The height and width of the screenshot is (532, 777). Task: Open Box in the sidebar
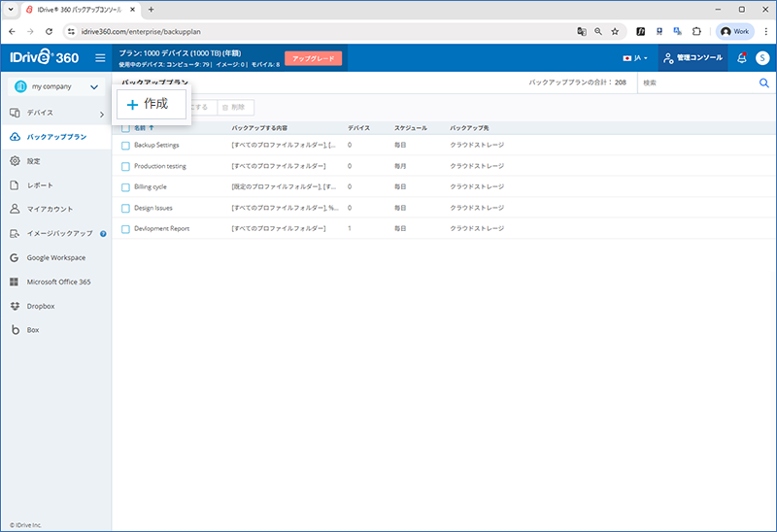(x=33, y=330)
